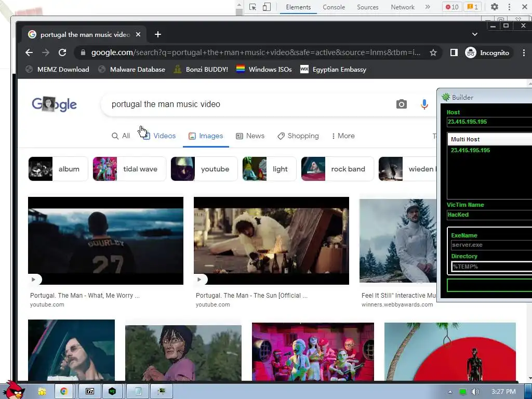
Task: Edit the ExeName server.exe field
Action: tap(491, 245)
